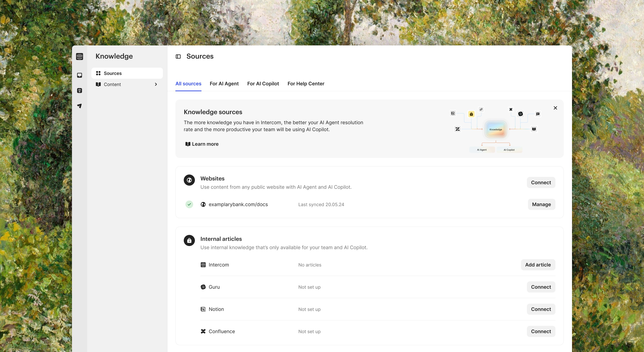Screen dimensions: 644x352
Task: Connect Guru integration to knowledge base
Action: click(x=541, y=287)
